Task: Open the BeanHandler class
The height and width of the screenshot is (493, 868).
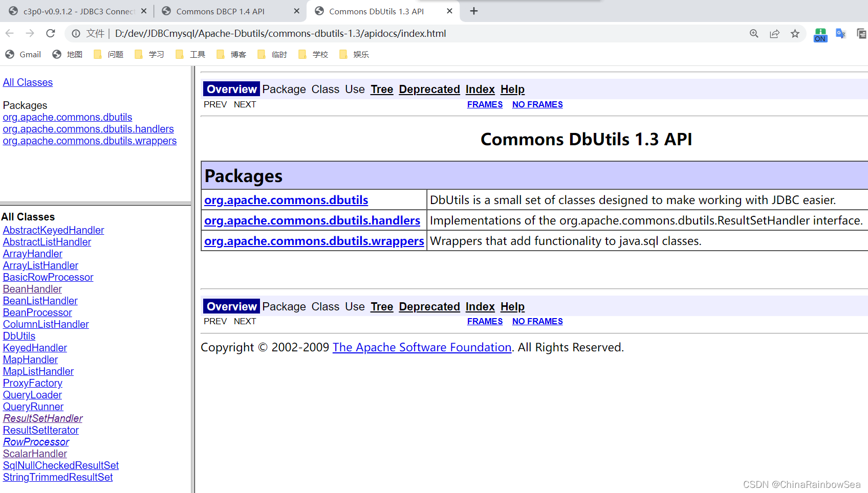Action: tap(32, 289)
